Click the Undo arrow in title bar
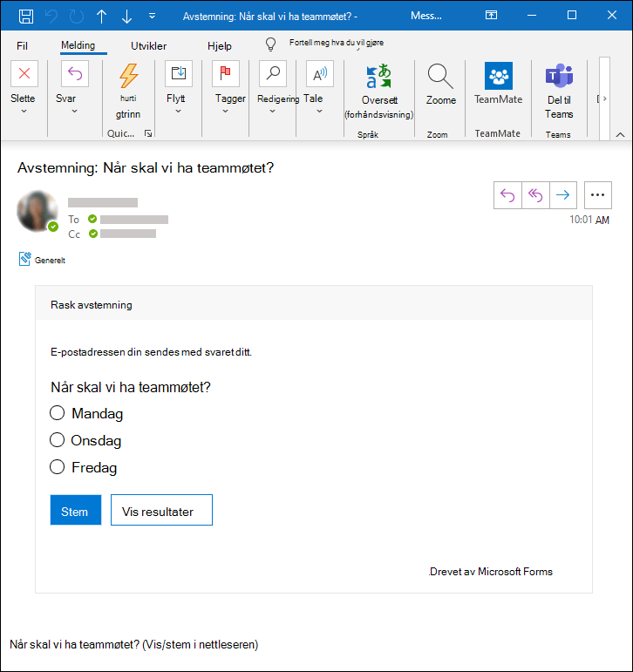 pos(51,17)
